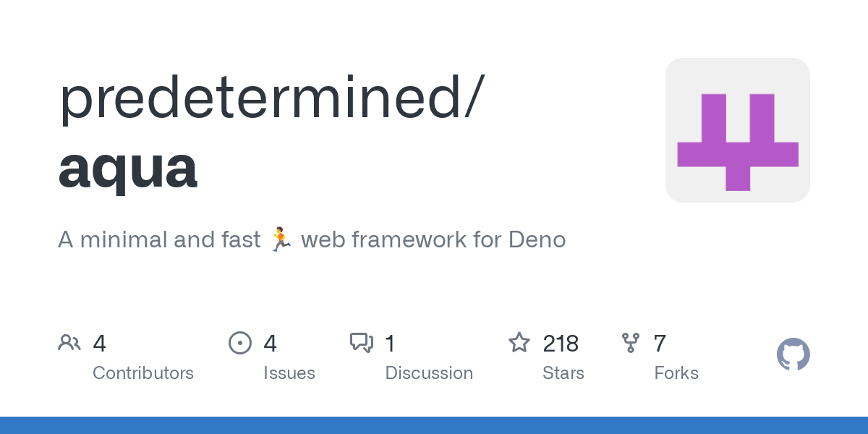Click the "Issues" label
The width and height of the screenshot is (868, 434).
coord(289,373)
